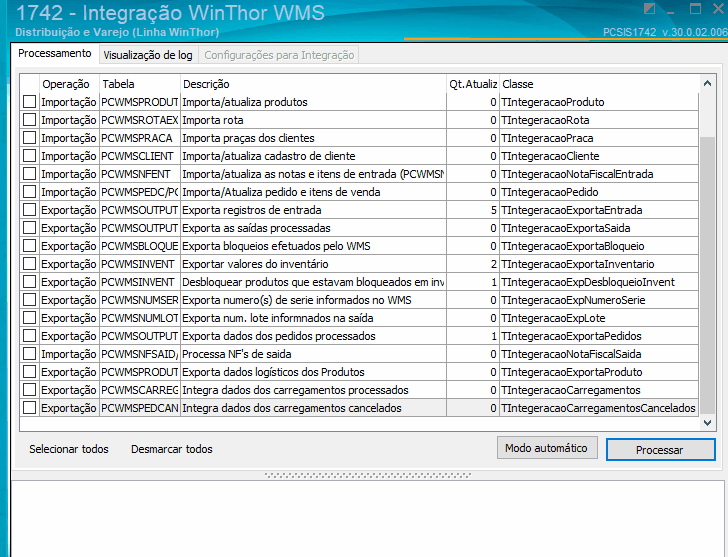Select checkbox for Desbloquear produtos row
Image resolution: width=728 pixels, height=557 pixels.
pyautogui.click(x=30, y=282)
